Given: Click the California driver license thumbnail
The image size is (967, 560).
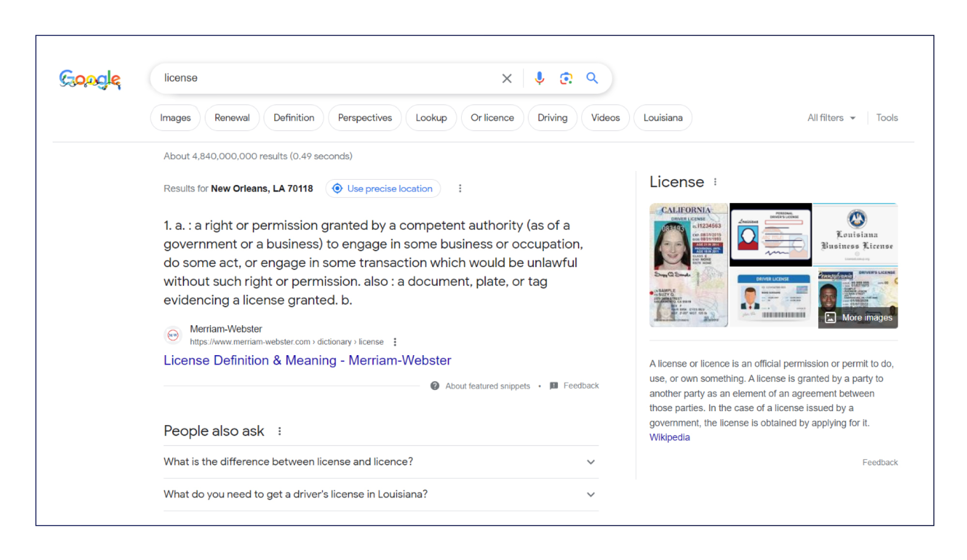Looking at the screenshot, I should coord(688,265).
